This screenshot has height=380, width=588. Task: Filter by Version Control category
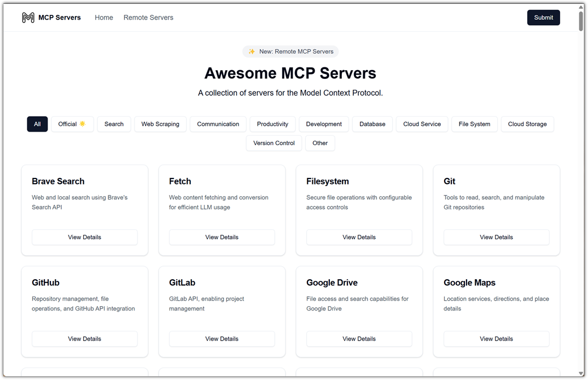(273, 143)
